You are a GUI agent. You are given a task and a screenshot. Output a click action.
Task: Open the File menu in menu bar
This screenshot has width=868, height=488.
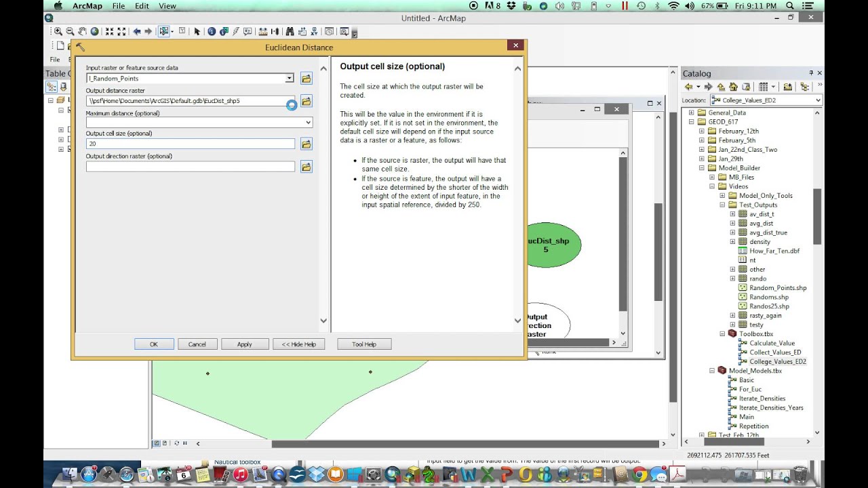[119, 5]
